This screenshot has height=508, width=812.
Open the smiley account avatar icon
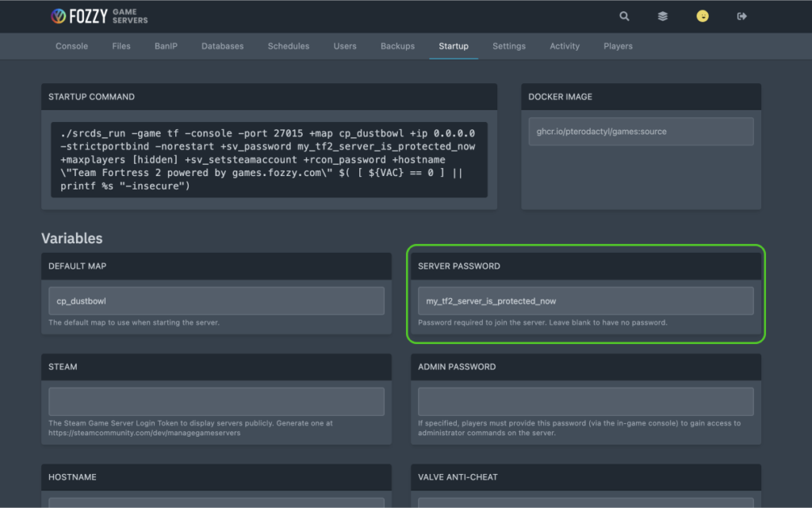point(702,16)
